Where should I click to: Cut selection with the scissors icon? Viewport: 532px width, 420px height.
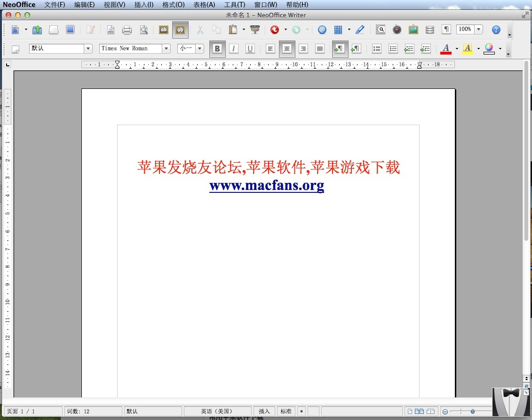click(x=200, y=30)
